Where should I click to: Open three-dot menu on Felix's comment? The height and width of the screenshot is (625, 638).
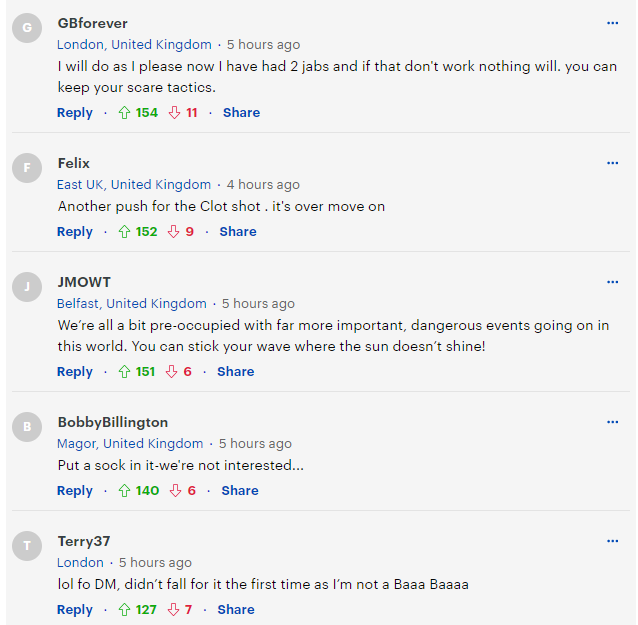612,162
